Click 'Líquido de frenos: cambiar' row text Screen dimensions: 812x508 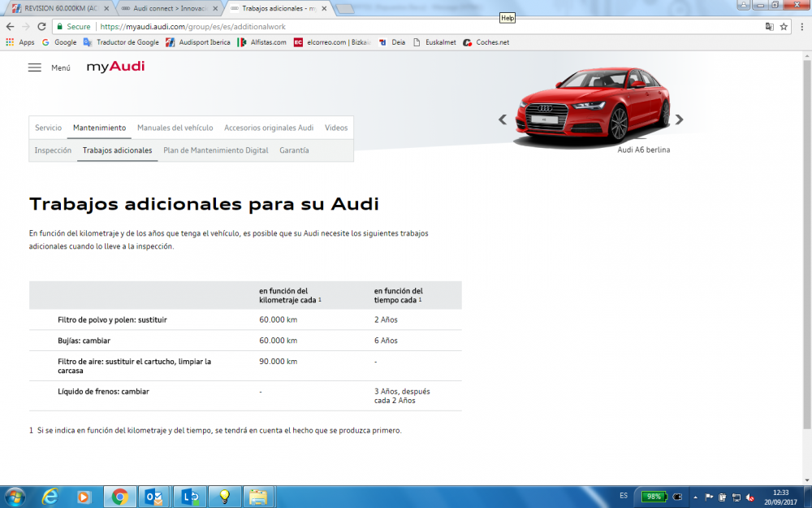coord(104,392)
